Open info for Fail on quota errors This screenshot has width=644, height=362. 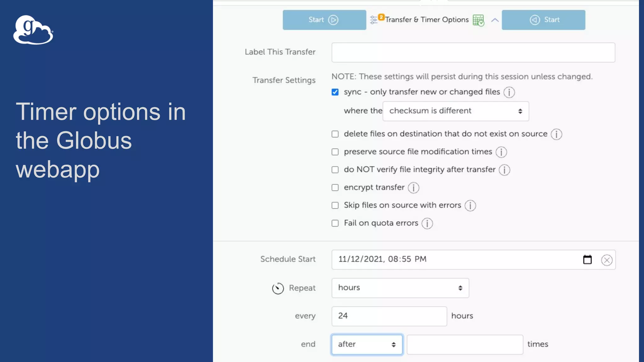[427, 224]
